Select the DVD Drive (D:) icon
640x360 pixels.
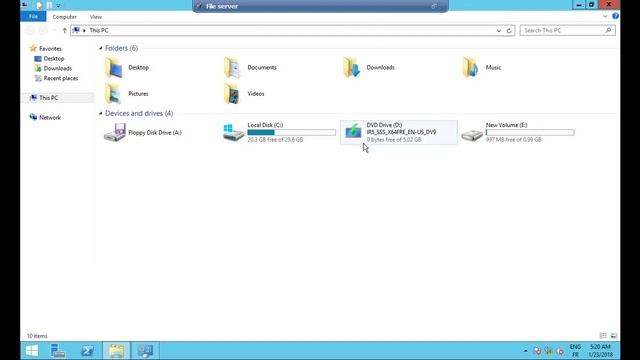tap(353, 131)
